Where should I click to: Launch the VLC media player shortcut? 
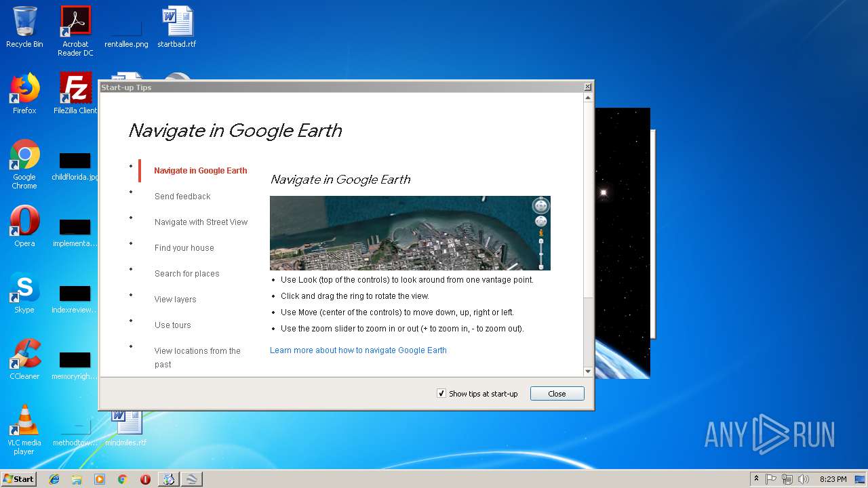point(24,430)
